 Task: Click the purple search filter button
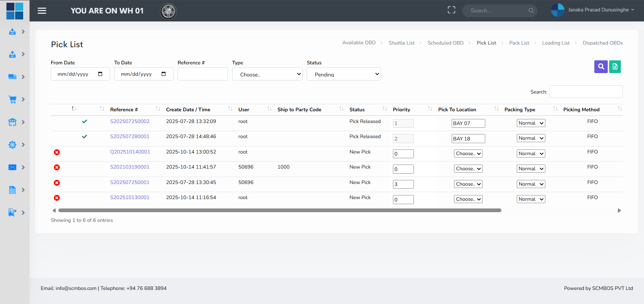(601, 67)
